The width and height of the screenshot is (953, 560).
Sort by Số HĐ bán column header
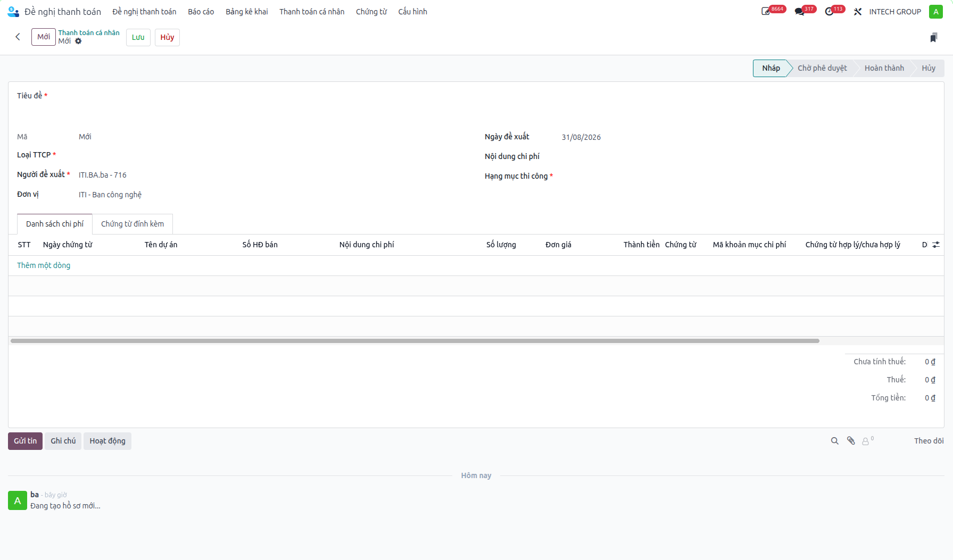pos(260,245)
